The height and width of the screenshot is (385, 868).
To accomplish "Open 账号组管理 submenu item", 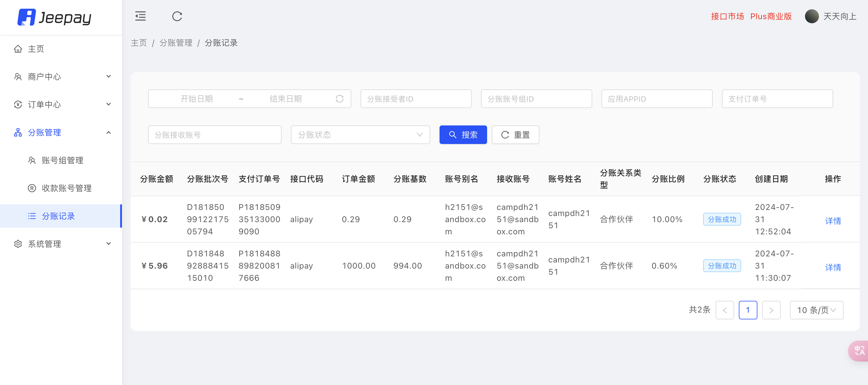I will point(62,160).
